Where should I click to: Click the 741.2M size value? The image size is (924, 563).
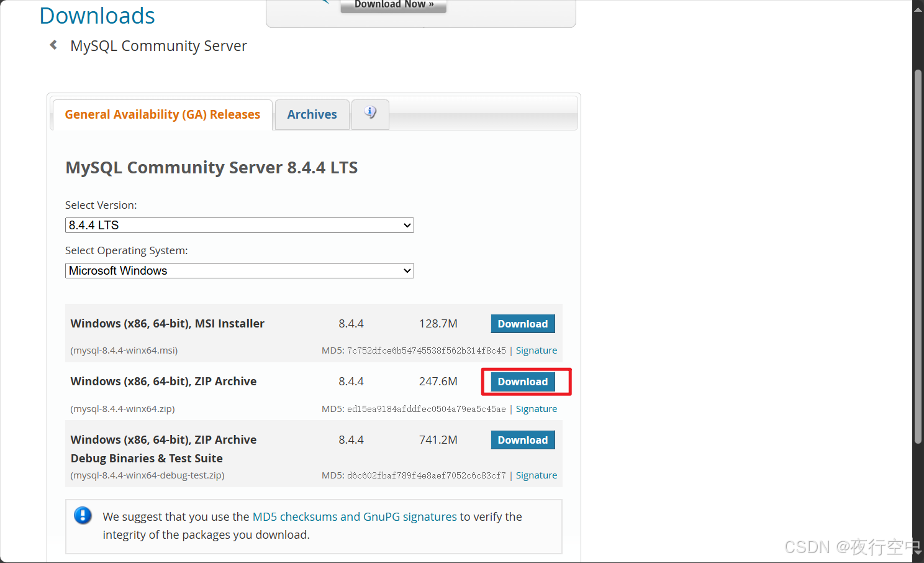click(438, 440)
